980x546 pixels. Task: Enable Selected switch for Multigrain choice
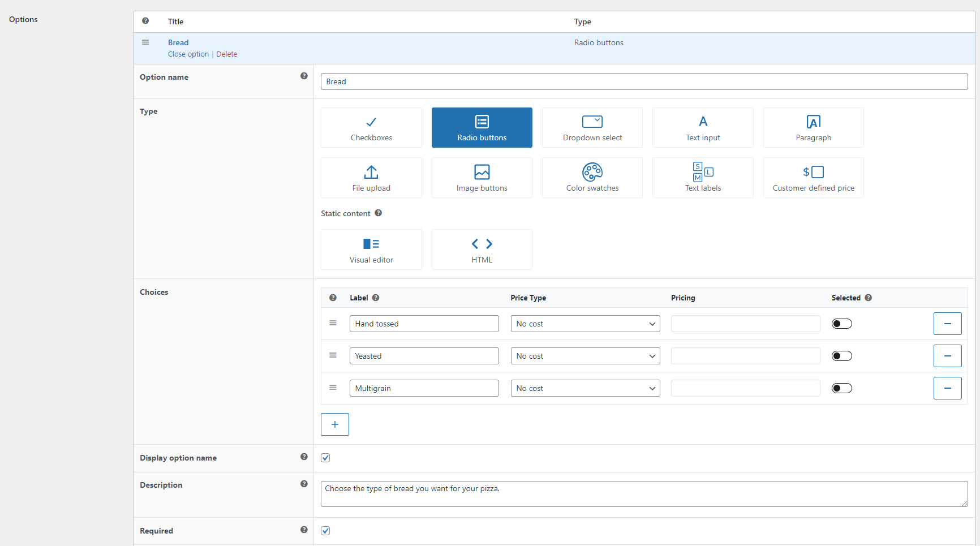pos(841,388)
